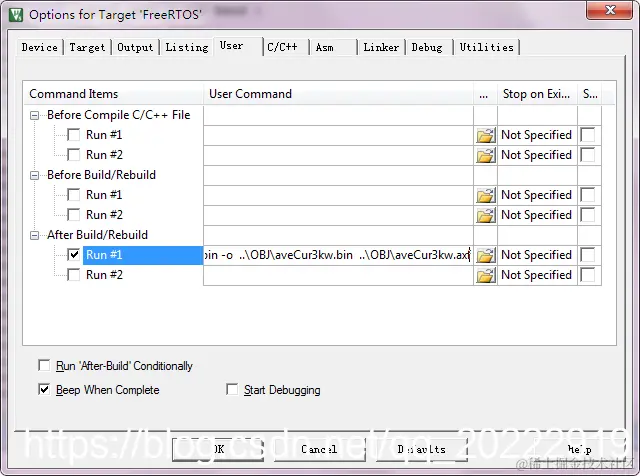Open the Listing tab
Screen dimensions: 640x476
187,47
